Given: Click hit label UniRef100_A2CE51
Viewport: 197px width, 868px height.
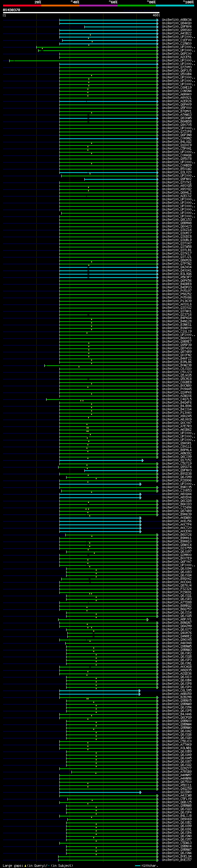Looking at the screenshot, I should [177, 57].
